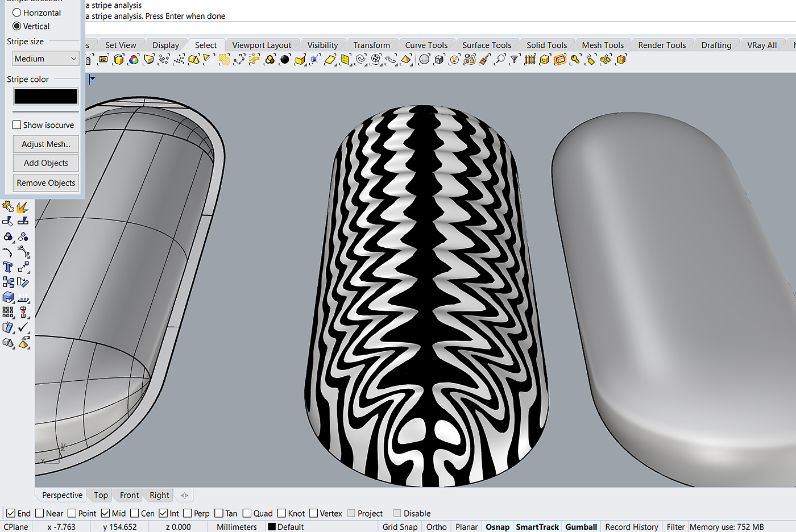Enable the Perp object snap

click(x=188, y=513)
